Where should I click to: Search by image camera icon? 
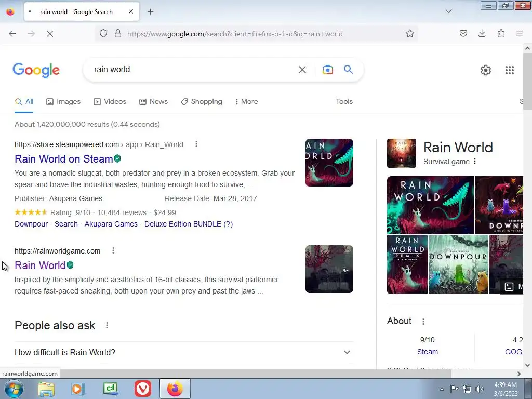coord(328,70)
